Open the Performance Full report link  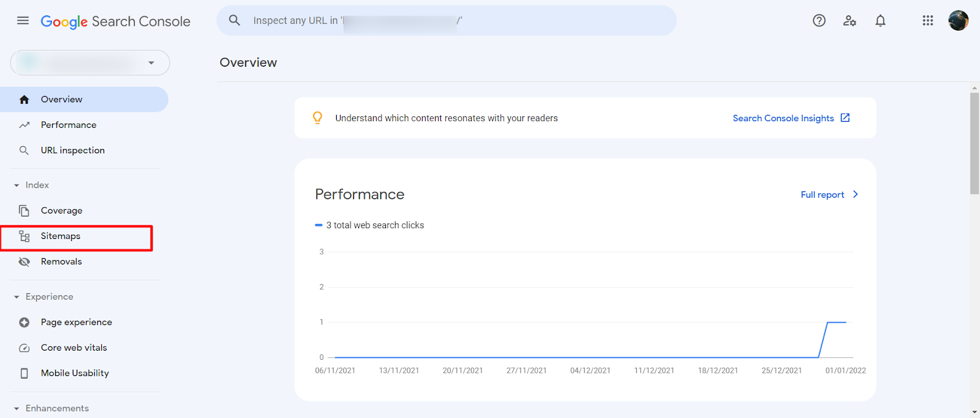click(822, 195)
